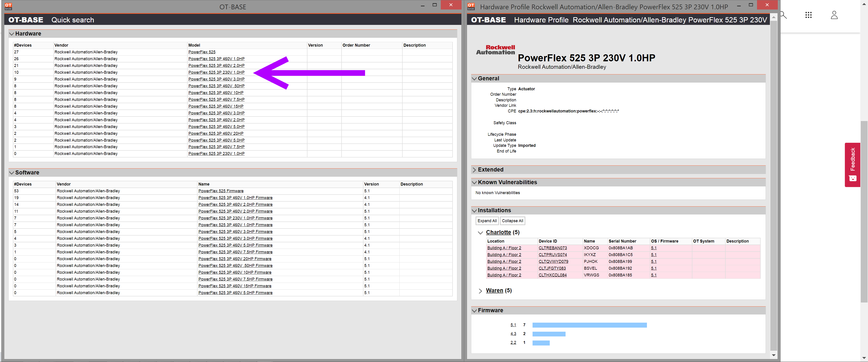This screenshot has width=868, height=362.
Task: Open the Feedback side tab
Action: click(852, 165)
